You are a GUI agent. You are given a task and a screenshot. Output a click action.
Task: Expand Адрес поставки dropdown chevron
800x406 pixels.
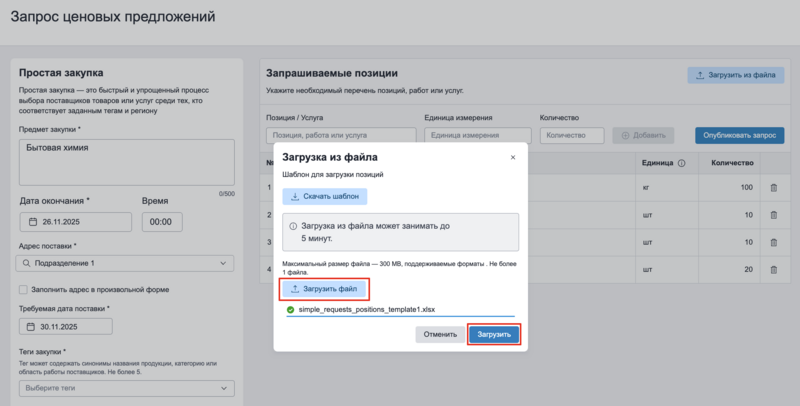tap(223, 263)
